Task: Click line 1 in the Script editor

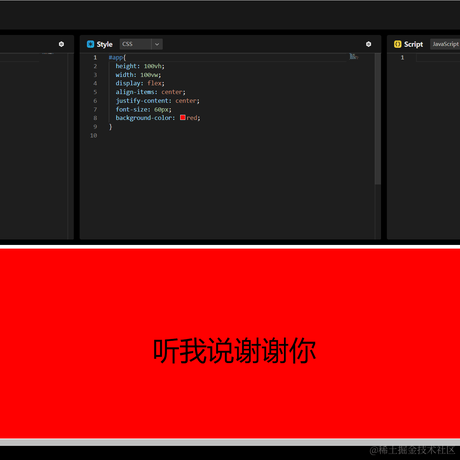Action: tap(402, 57)
